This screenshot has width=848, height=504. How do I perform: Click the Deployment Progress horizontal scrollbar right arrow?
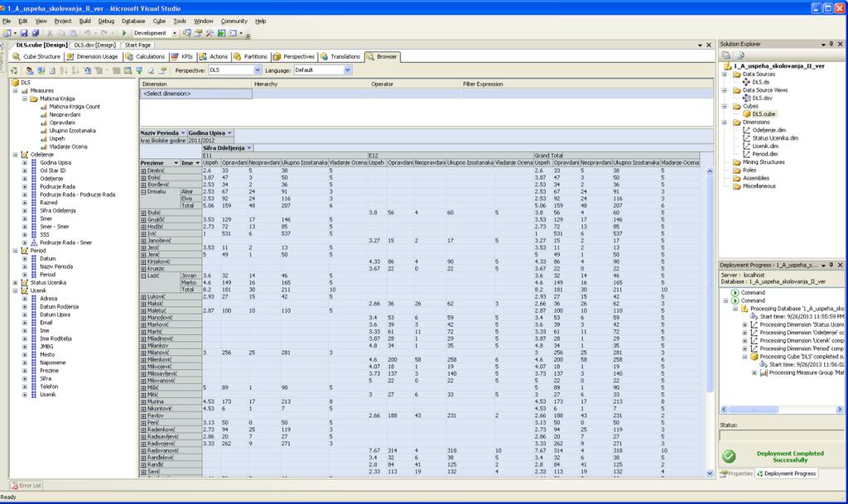[840, 410]
